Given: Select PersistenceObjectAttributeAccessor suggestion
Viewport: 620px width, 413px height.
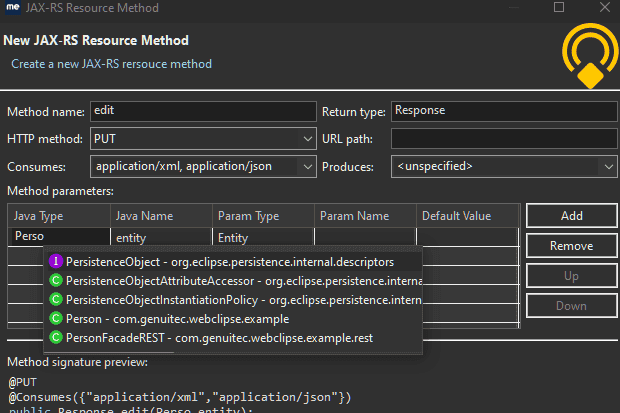Looking at the screenshot, I should pos(233,280).
